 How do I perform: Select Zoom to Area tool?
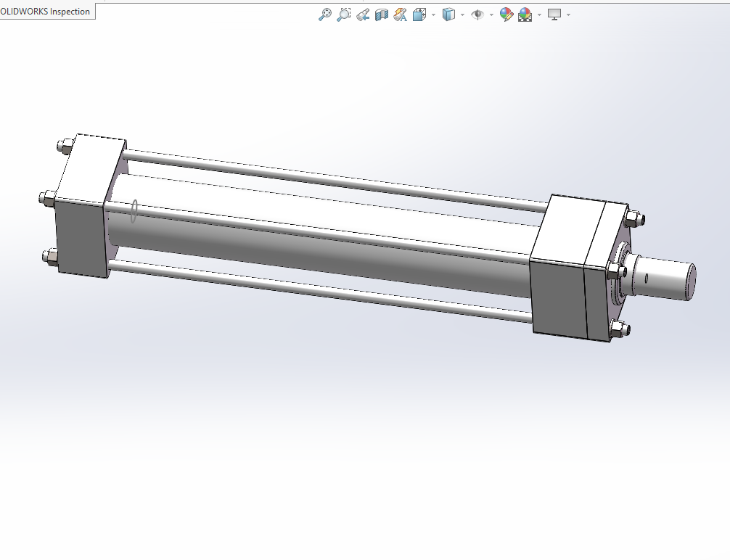coord(343,15)
